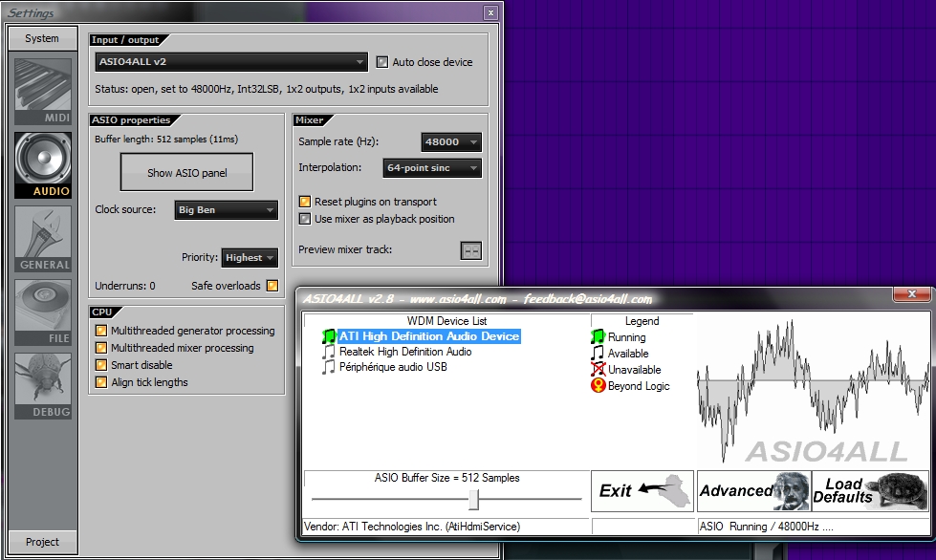Select Périphérique audio USB device
Screen dimensions: 936x560
point(393,367)
